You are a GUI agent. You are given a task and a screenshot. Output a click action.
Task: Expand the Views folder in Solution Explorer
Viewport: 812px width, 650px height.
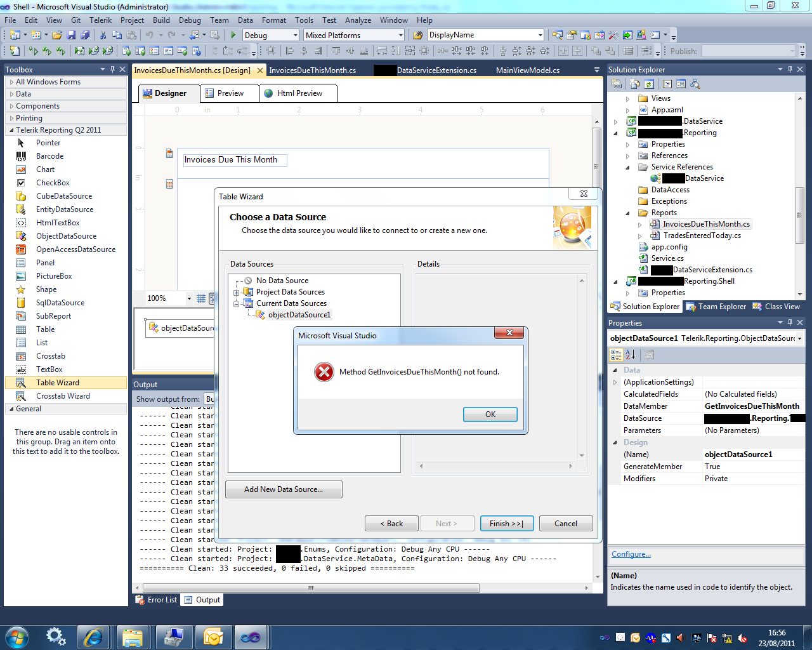coord(628,98)
